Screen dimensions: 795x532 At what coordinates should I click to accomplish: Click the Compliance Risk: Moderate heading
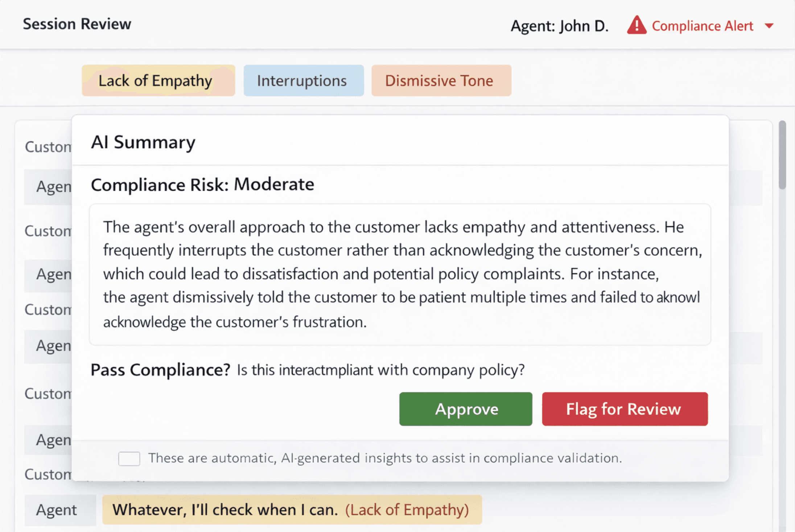pos(202,184)
